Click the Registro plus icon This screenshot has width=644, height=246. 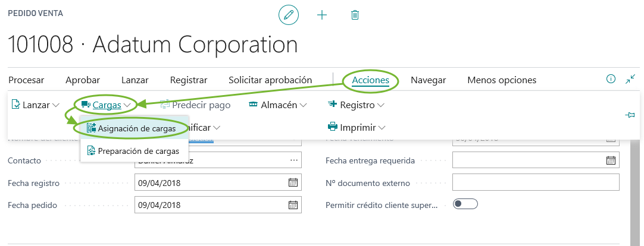click(332, 105)
